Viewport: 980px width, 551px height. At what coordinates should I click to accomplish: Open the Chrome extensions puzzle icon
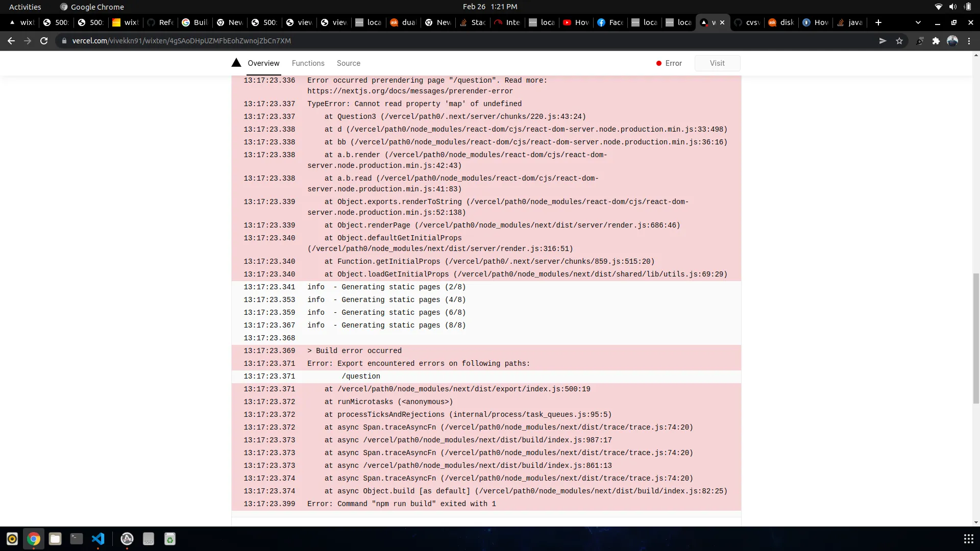click(936, 41)
